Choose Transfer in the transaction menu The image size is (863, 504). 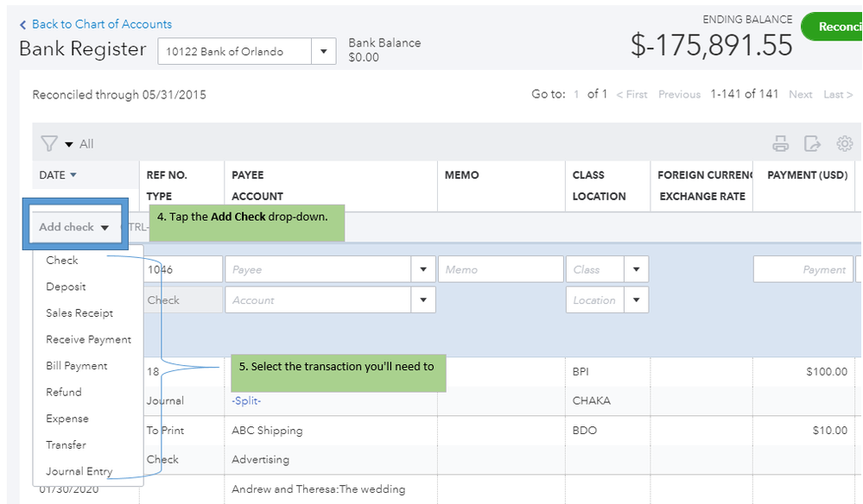(x=66, y=444)
